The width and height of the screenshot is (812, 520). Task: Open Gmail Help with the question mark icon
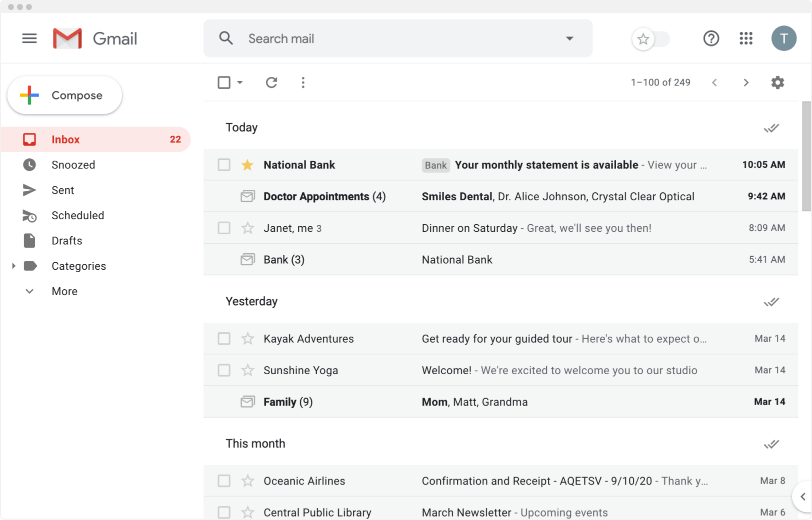pos(711,38)
